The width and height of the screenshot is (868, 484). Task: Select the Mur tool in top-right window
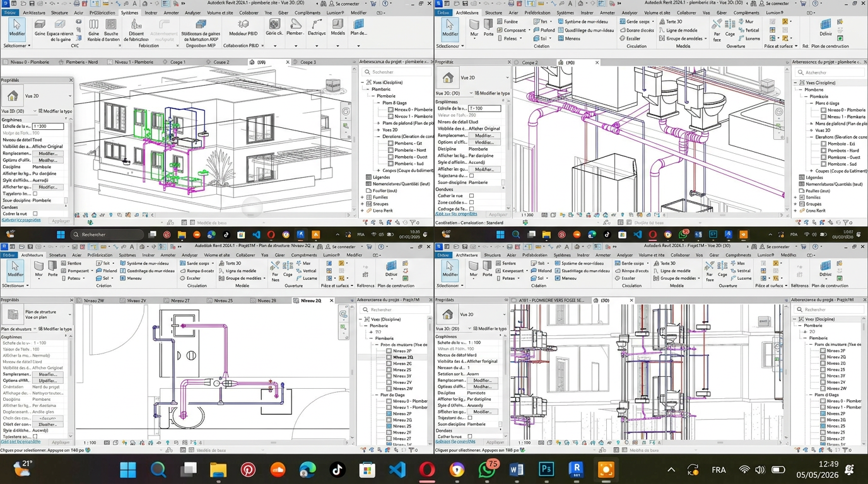(x=474, y=28)
